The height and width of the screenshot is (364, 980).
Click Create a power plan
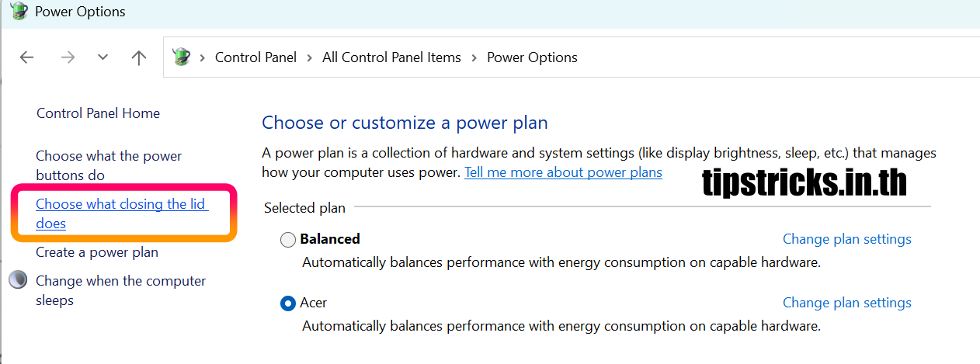tap(97, 252)
